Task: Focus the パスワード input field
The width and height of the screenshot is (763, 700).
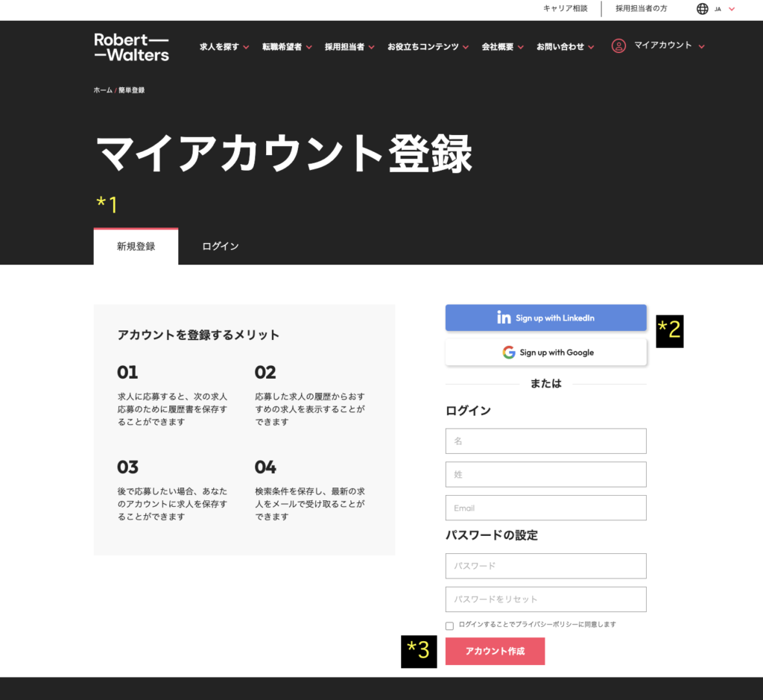Action: (x=546, y=566)
